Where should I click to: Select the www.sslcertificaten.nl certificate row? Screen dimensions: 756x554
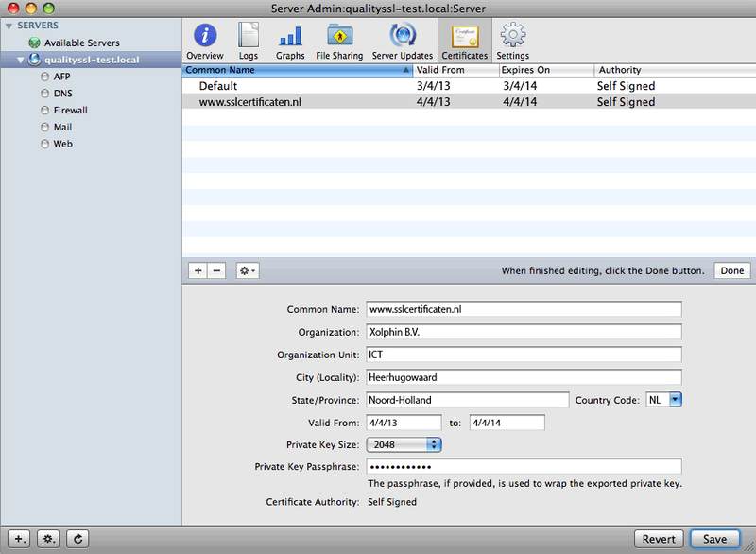click(x=469, y=102)
